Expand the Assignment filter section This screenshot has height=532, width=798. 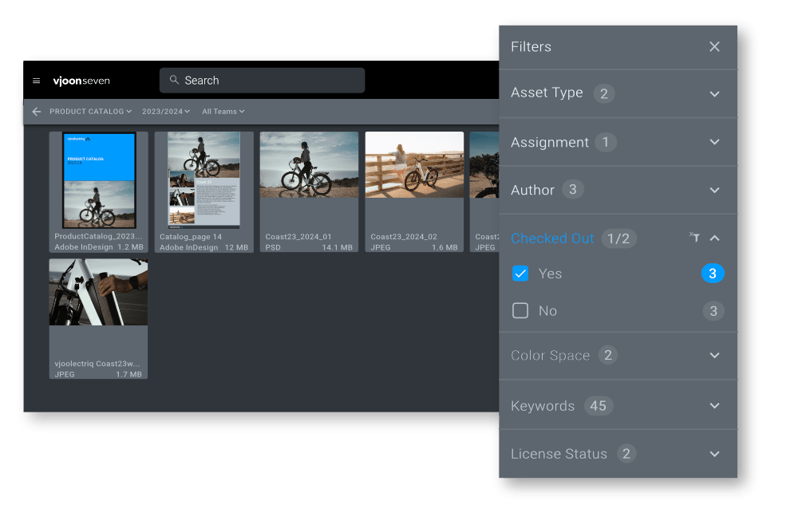click(x=714, y=142)
